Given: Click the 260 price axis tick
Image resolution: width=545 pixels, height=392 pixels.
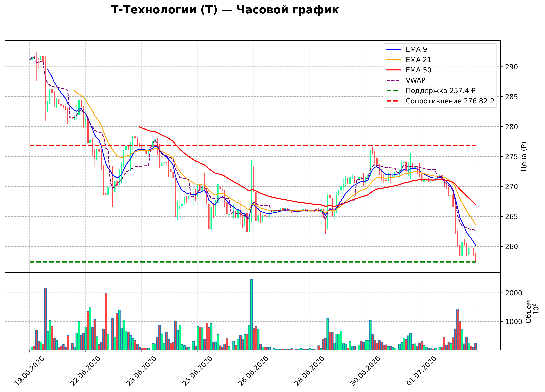Looking at the screenshot, I should click(x=511, y=247).
